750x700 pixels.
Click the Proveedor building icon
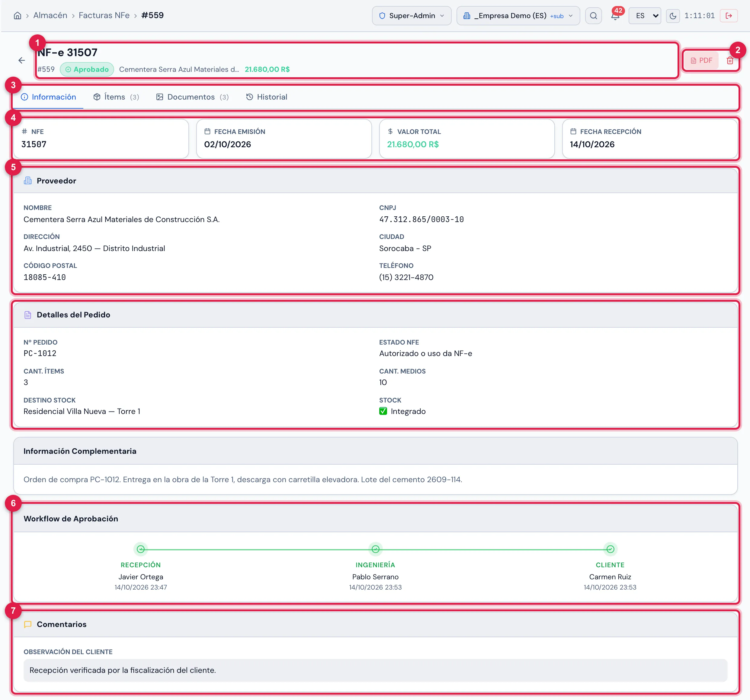point(27,180)
